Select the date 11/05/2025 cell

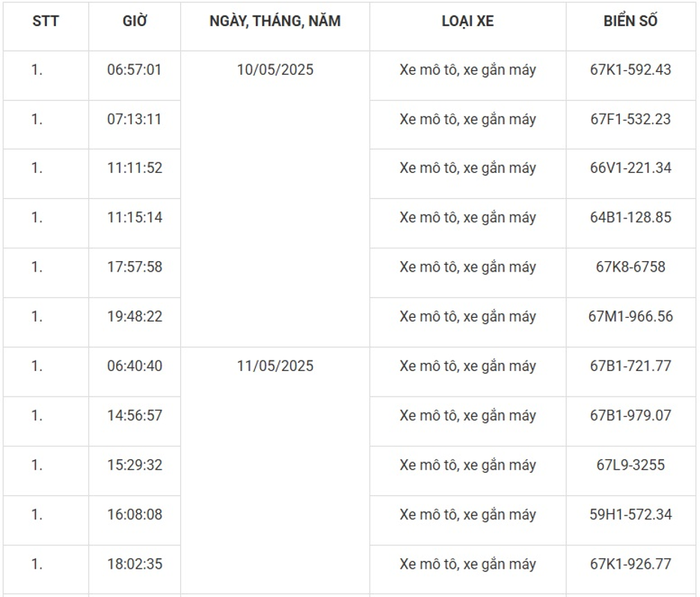point(274,366)
